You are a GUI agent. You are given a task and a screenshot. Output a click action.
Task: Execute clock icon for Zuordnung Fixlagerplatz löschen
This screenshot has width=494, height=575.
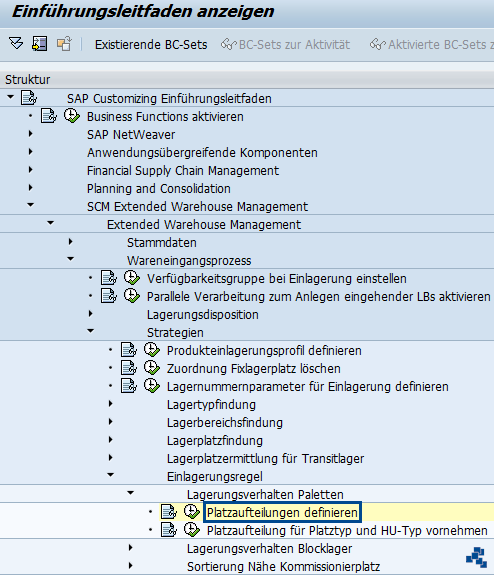point(151,368)
